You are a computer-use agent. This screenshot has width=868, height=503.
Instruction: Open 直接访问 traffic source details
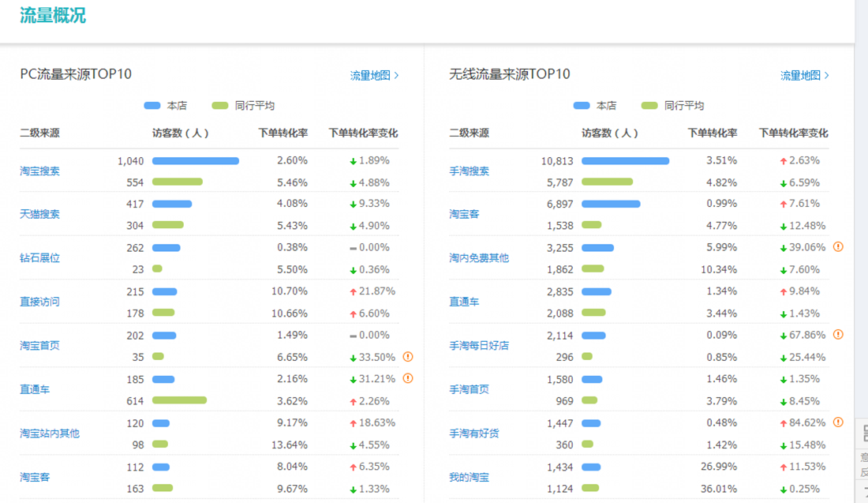(x=39, y=302)
